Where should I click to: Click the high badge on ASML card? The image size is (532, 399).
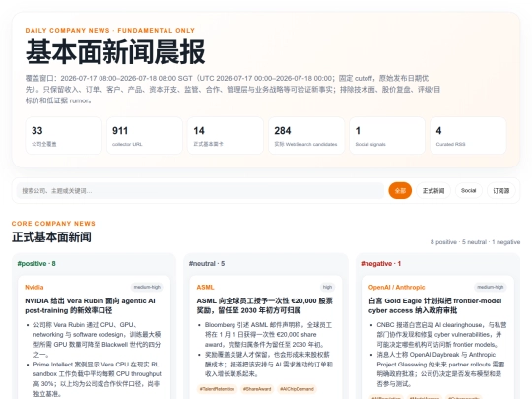[327, 287]
